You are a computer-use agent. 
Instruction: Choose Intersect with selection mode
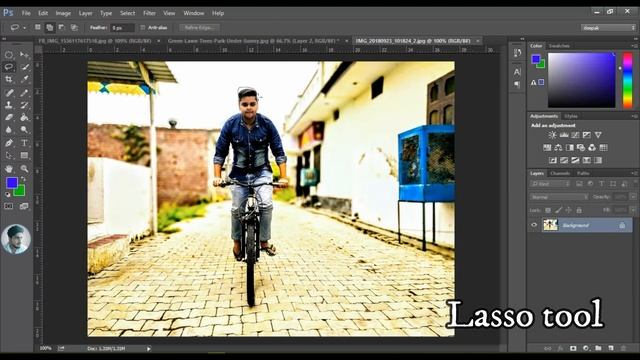[74, 27]
